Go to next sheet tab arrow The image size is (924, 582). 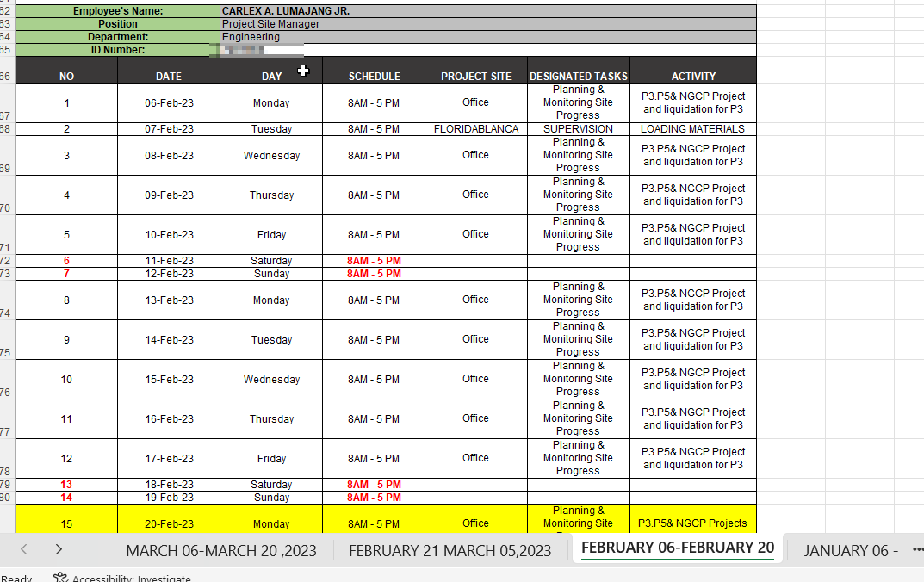[x=59, y=549]
